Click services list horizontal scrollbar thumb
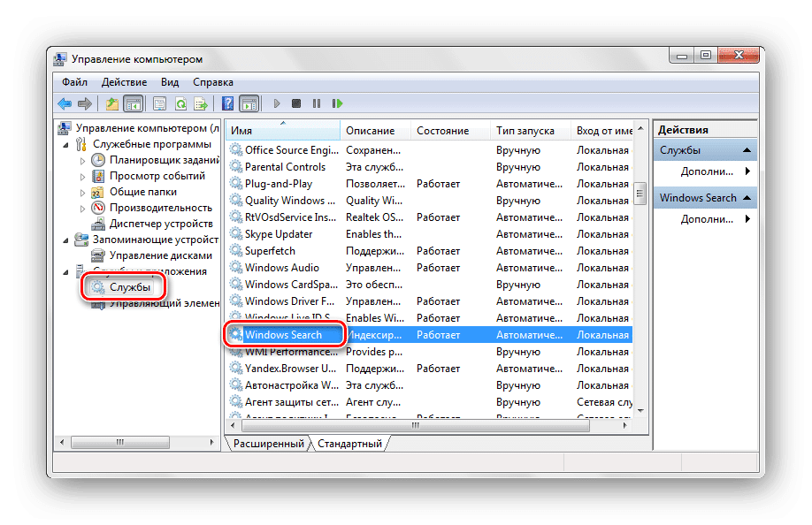The image size is (812, 525). 416,426
